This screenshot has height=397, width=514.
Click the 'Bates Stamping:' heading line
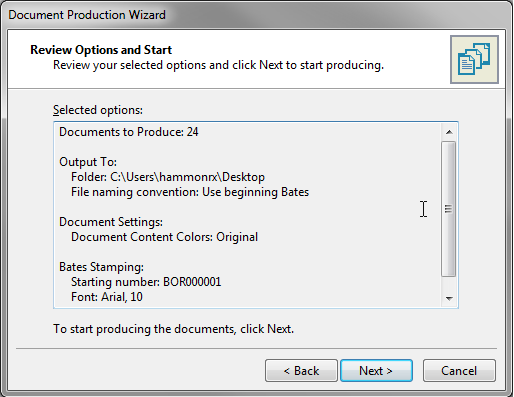[x=101, y=267]
